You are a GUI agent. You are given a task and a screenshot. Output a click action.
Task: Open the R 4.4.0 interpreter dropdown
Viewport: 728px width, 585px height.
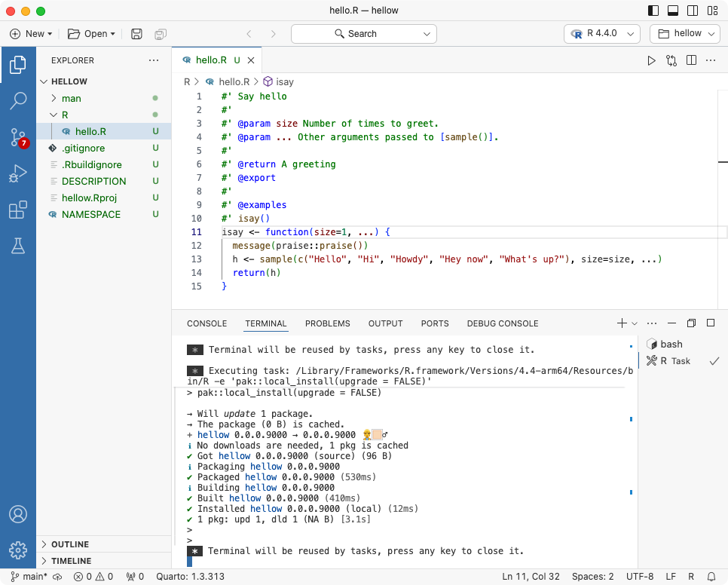click(602, 34)
